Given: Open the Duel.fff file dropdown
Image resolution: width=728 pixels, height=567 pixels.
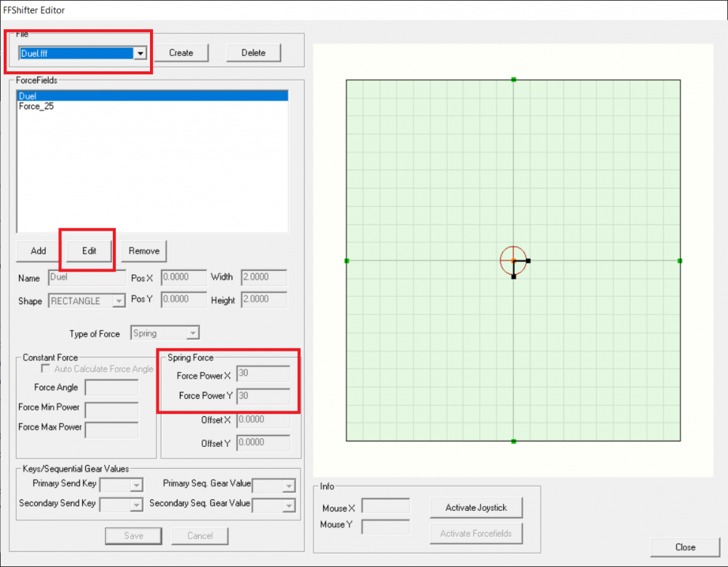Looking at the screenshot, I should point(141,53).
